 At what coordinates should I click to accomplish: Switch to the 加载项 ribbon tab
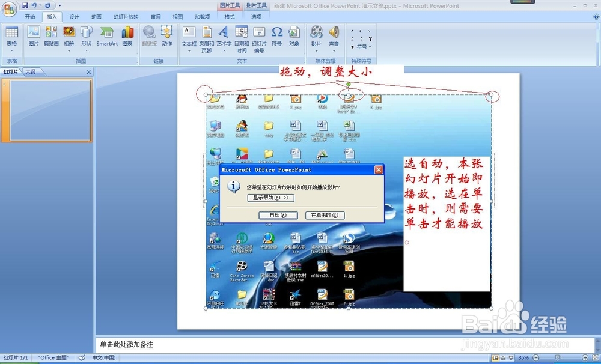coord(203,17)
